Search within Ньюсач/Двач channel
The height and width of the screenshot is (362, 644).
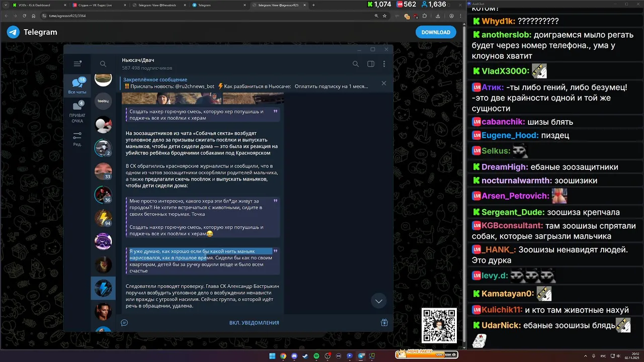[x=356, y=64]
